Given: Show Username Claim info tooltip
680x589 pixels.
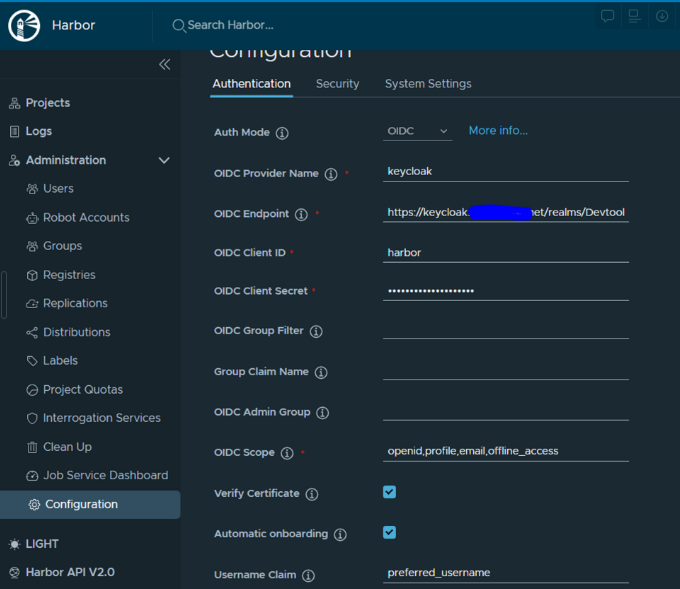Looking at the screenshot, I should click(308, 576).
